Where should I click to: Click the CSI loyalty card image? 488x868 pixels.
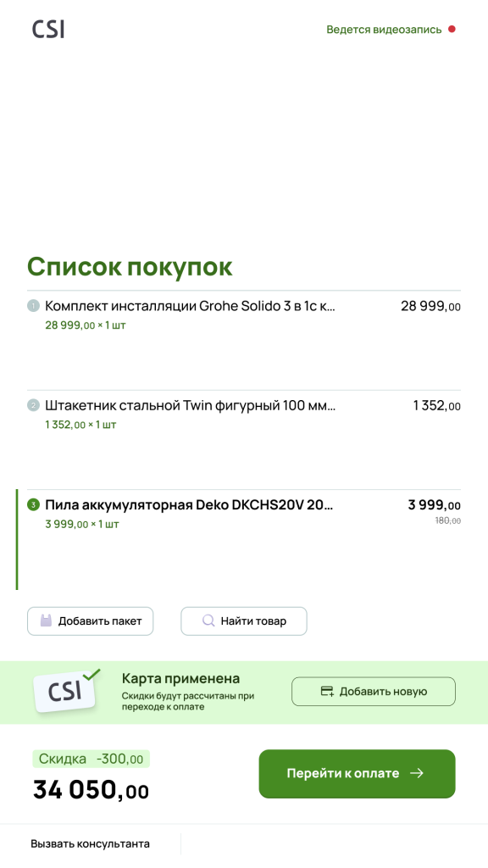click(66, 690)
